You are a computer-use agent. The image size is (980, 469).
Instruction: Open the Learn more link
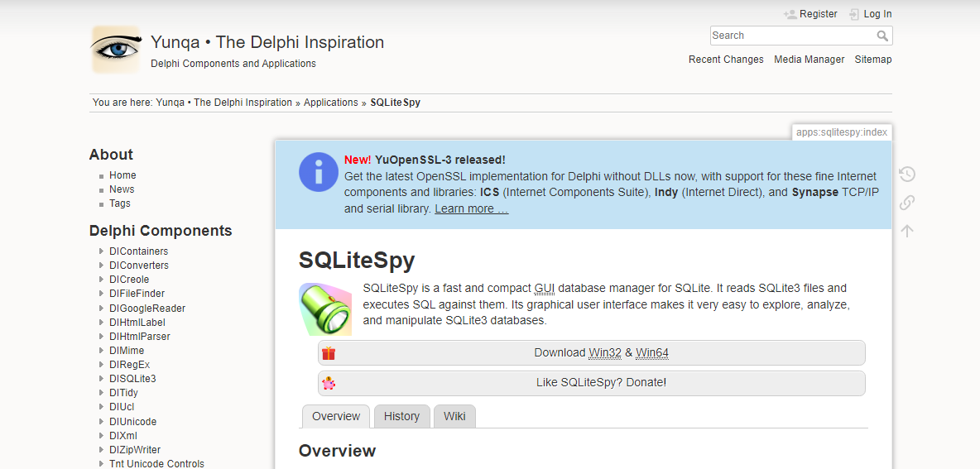471,209
